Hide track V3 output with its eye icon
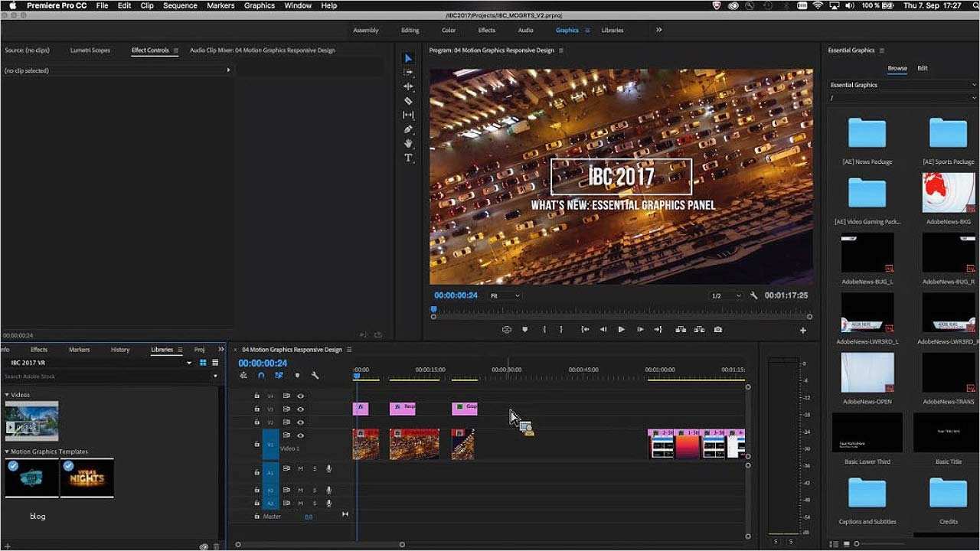980x551 pixels. (301, 409)
